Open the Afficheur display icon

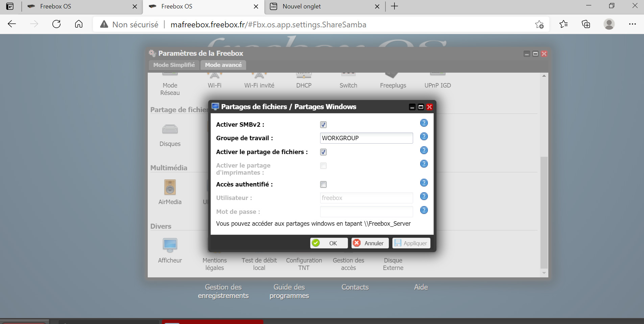point(170,245)
